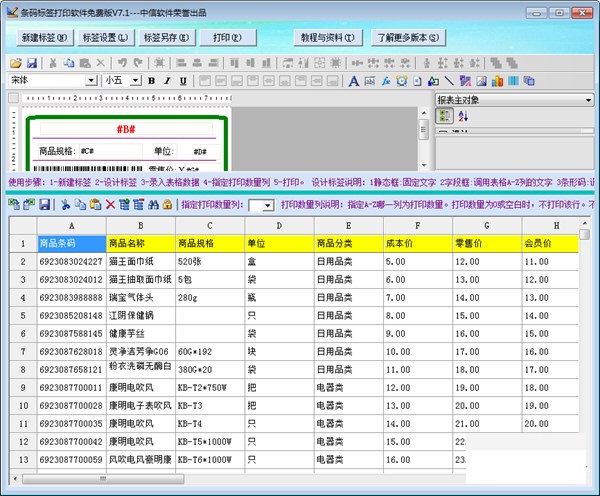600x496 pixels.
Task: Click the 新建标签 button
Action: point(43,37)
